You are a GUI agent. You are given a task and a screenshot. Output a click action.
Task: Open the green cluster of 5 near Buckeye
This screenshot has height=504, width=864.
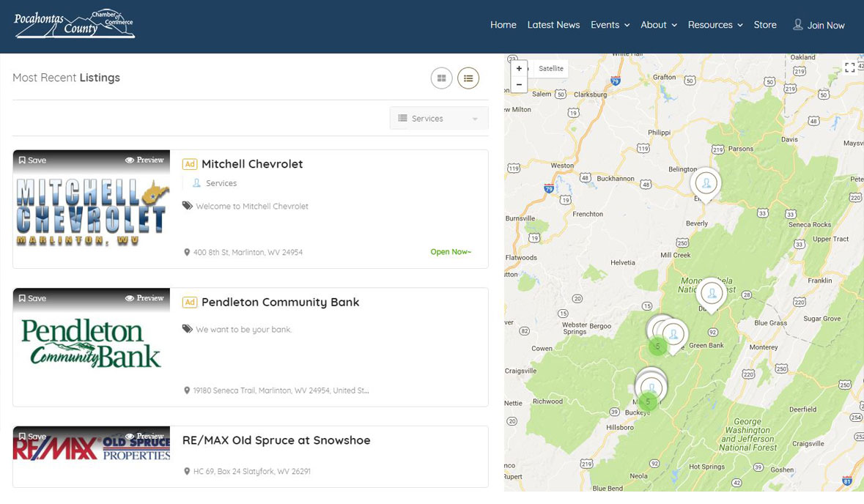(x=648, y=401)
